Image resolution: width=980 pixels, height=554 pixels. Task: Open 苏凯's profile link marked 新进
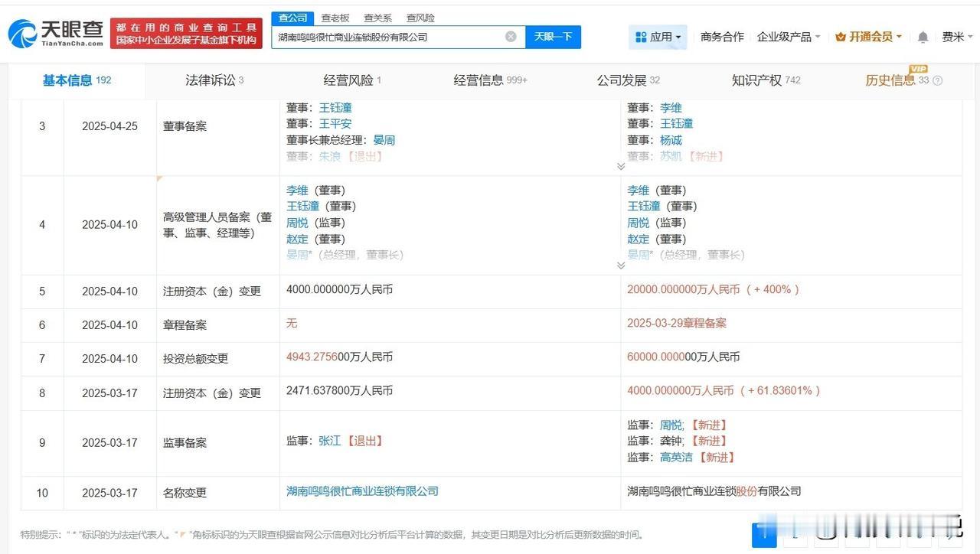point(671,156)
